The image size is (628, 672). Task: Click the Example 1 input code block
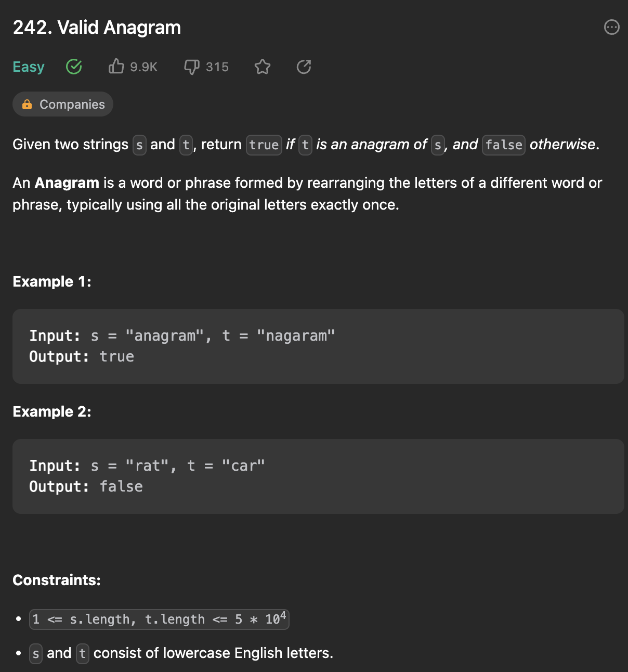(318, 346)
